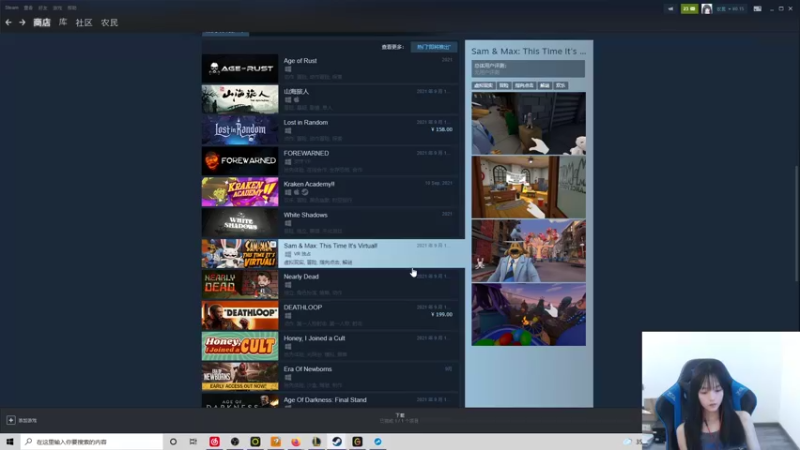800x450 pixels.
Task: Select Age Of Darkness: Final Stand title
Action: (x=325, y=400)
